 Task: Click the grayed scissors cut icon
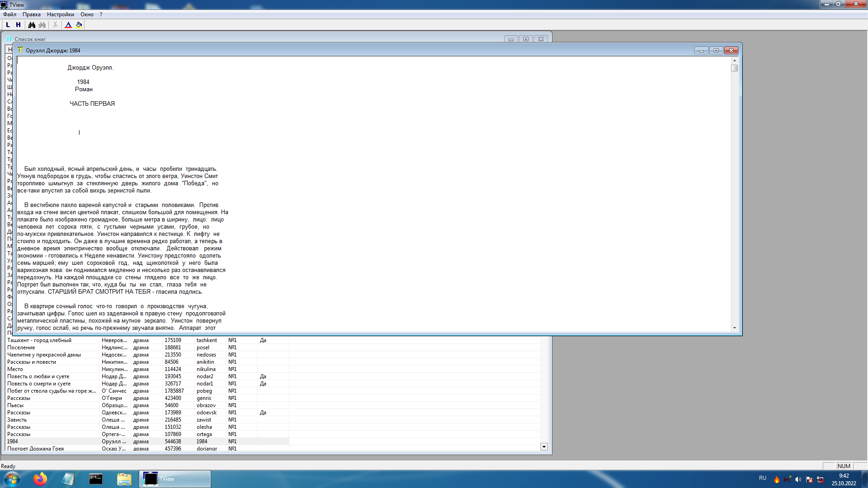pyautogui.click(x=55, y=25)
